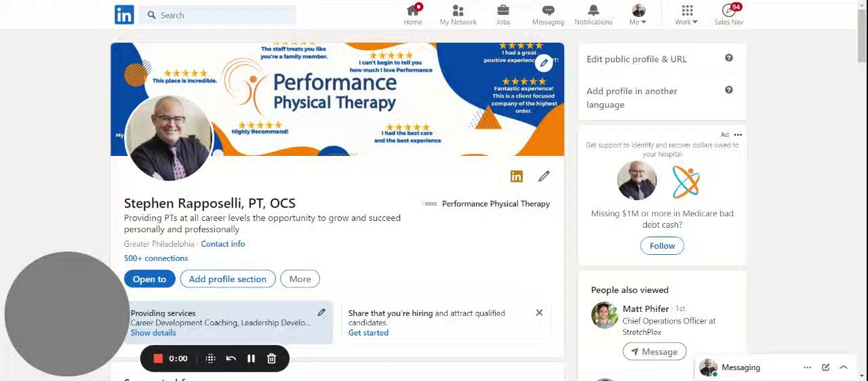Viewport: 868px width, 381px height.
Task: Open Add profile in another language
Action: pos(632,98)
